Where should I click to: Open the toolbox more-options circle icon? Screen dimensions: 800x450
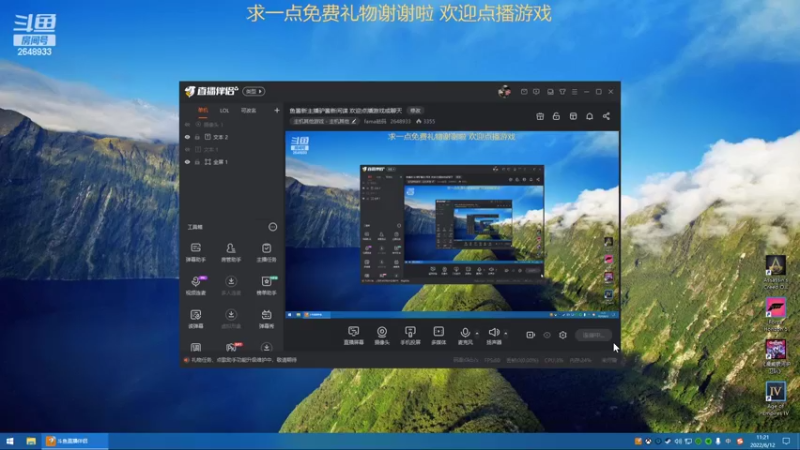point(273,227)
